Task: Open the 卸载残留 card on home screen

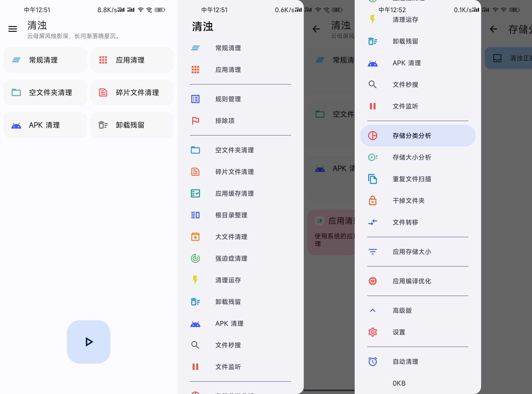Action: click(x=132, y=125)
